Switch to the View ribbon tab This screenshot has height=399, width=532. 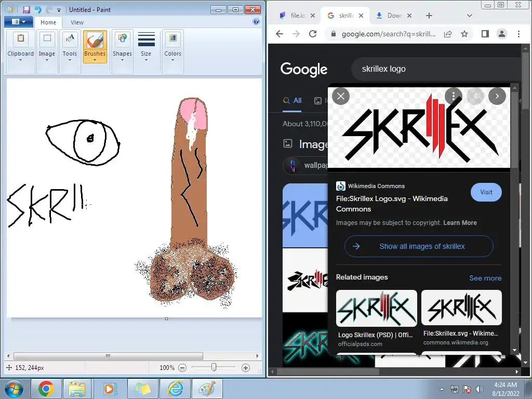pos(77,22)
